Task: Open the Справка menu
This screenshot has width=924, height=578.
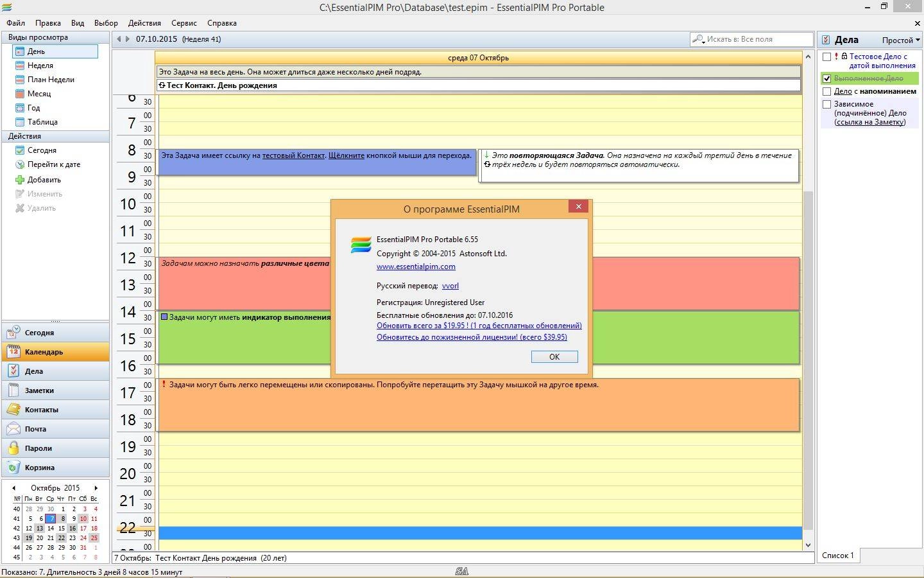Action: click(222, 23)
